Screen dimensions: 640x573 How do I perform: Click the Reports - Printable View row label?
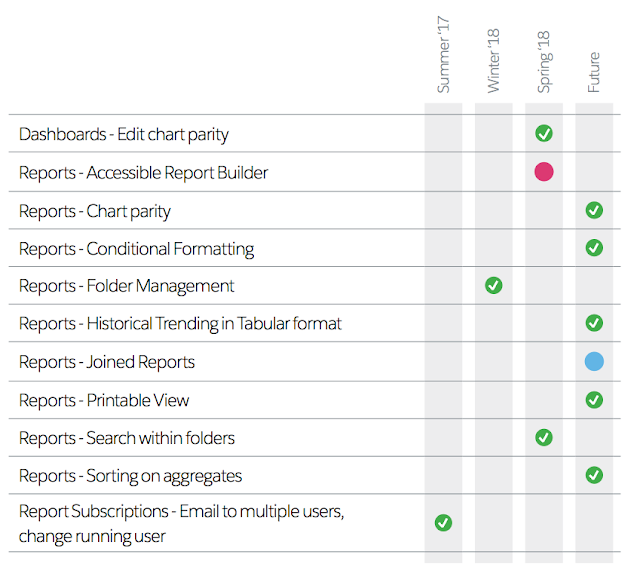point(104,400)
